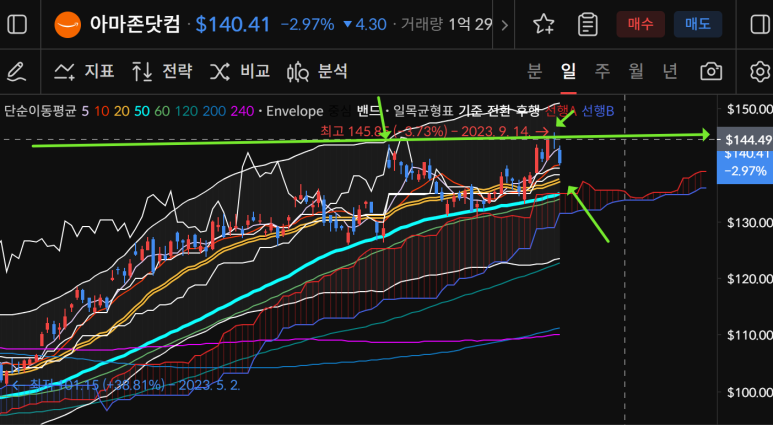Toggle the 240-day moving average
The width and height of the screenshot is (773, 425).
click(x=242, y=111)
